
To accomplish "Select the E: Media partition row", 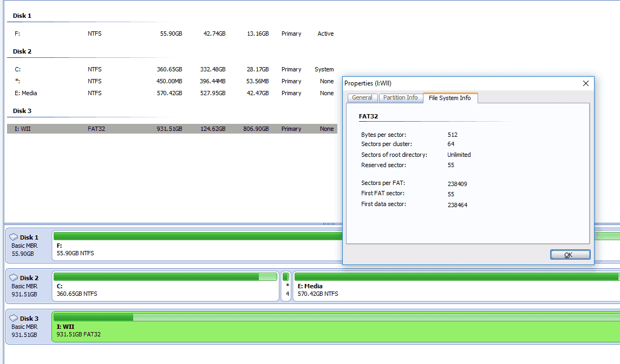I will 172,93.
